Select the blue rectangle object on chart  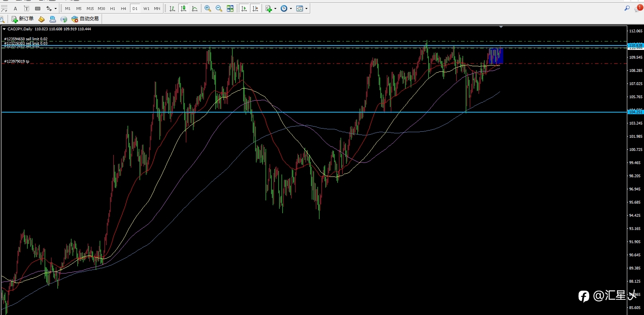496,56
